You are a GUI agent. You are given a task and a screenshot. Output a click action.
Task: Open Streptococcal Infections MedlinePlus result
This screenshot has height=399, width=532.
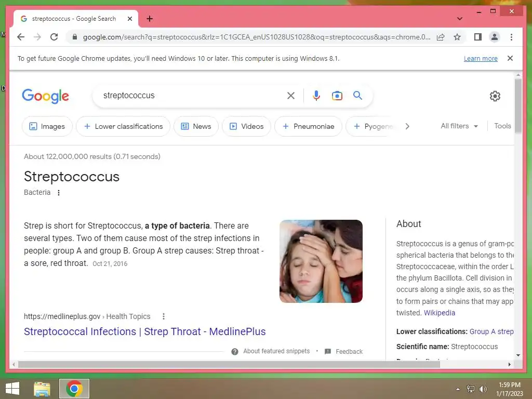[x=144, y=331]
